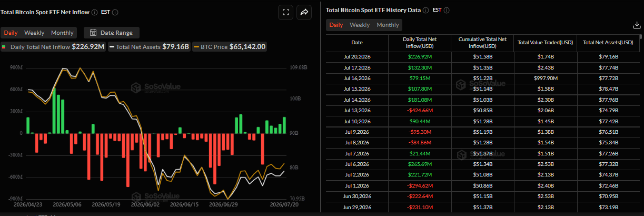Click the $79.16B net assets table cell
The width and height of the screenshot is (644, 216).
(608, 56)
